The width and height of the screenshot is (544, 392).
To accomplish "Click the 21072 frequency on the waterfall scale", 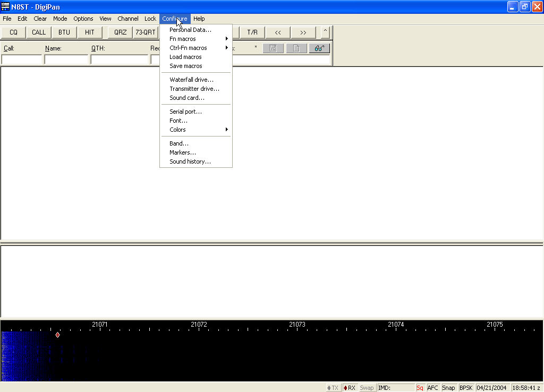I will [199, 325].
